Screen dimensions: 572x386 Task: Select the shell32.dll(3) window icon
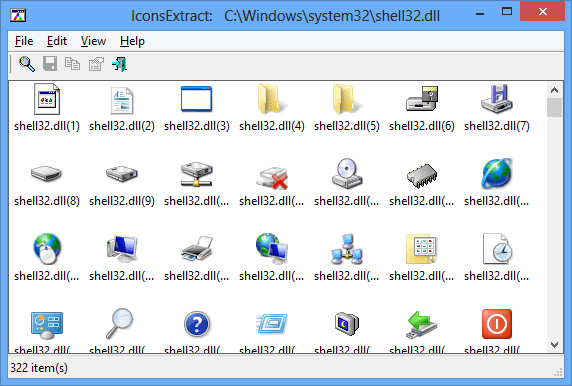(197, 99)
